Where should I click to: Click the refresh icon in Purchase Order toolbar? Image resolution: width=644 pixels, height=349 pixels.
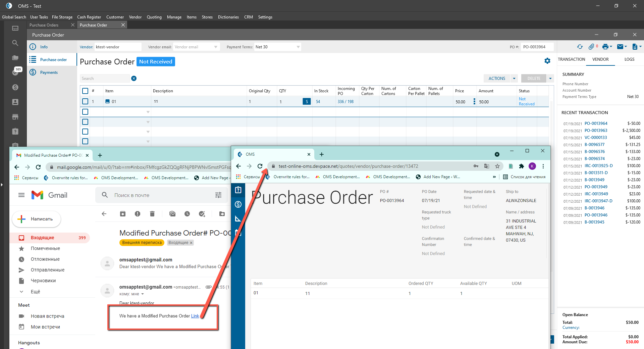pyautogui.click(x=580, y=47)
